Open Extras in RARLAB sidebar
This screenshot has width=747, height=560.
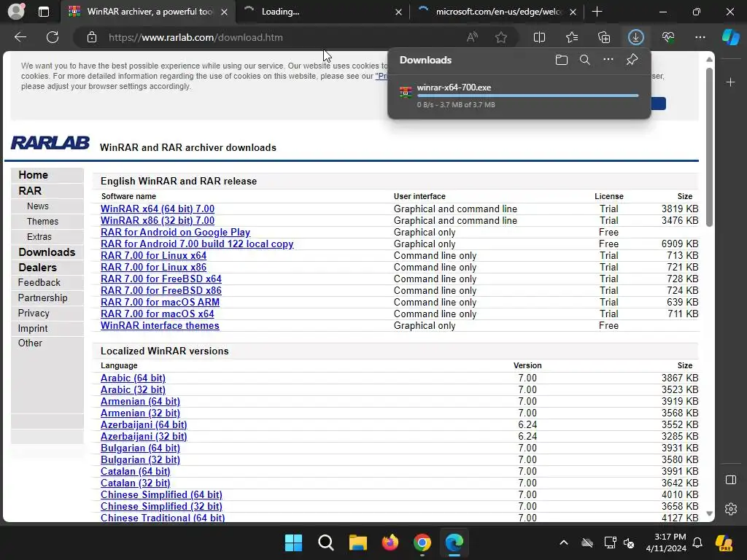click(x=39, y=237)
